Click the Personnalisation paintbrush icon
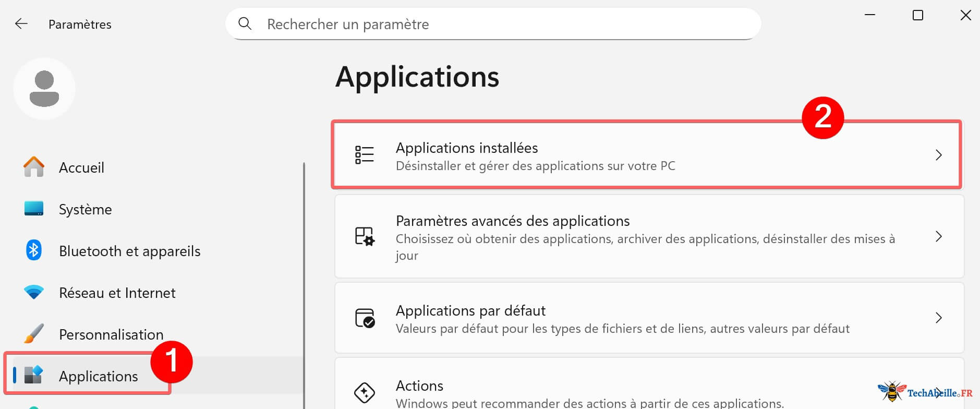 [34, 334]
